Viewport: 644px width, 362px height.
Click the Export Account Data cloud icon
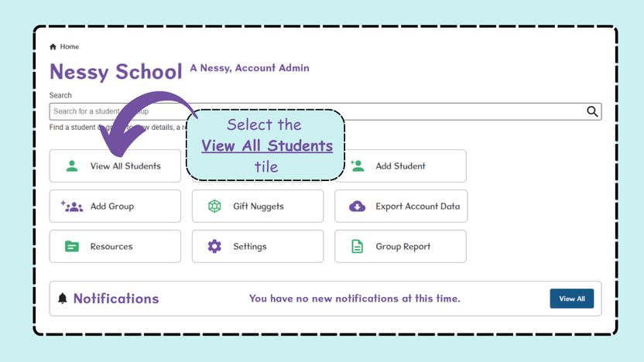pos(357,206)
